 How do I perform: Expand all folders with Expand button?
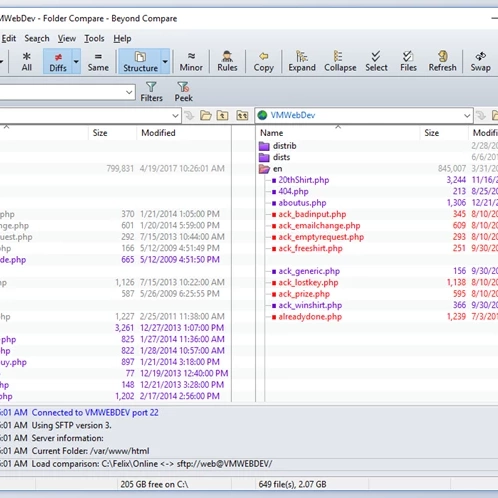[x=302, y=61]
